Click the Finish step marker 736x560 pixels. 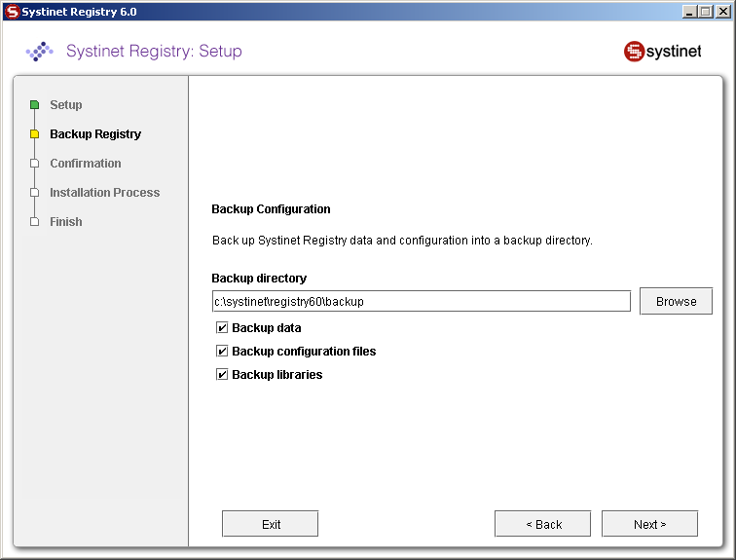click(x=34, y=221)
